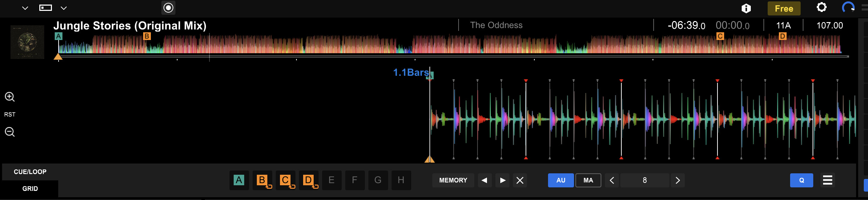Switch to the GRID tab
868x200 pixels.
30,189
